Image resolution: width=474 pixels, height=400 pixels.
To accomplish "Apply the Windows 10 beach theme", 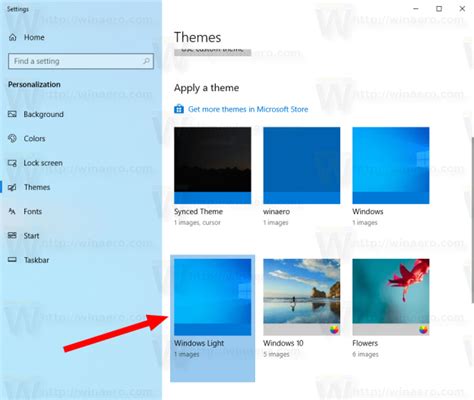I will click(x=302, y=297).
